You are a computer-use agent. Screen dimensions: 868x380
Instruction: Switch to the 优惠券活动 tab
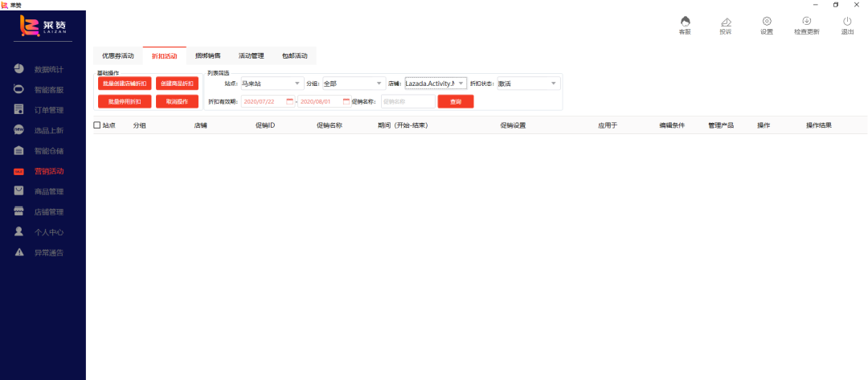118,56
